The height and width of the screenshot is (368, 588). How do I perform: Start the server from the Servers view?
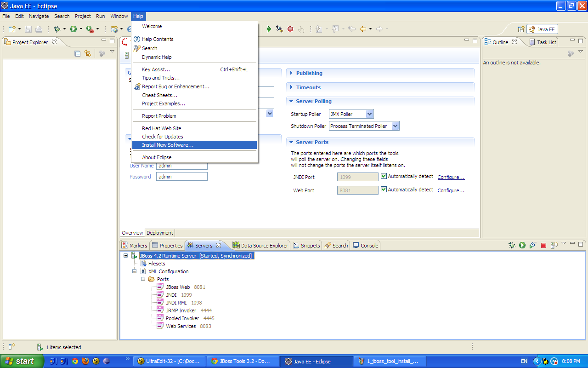point(522,245)
